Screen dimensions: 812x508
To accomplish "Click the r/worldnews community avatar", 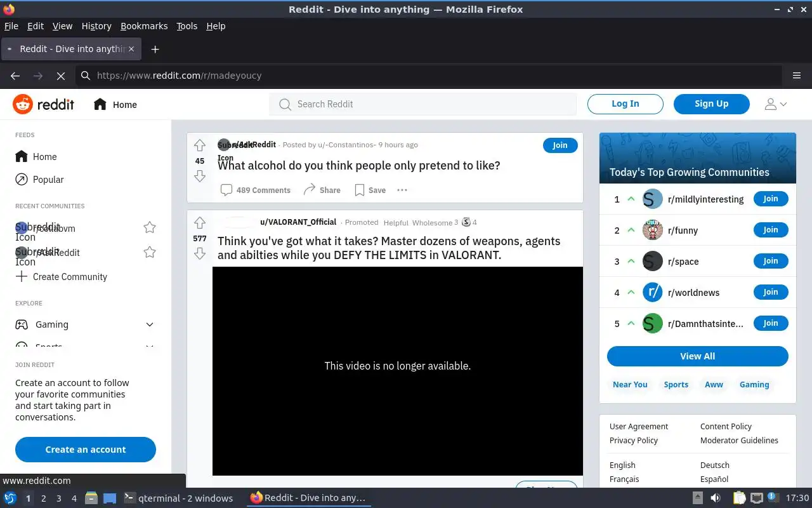I will point(653,292).
